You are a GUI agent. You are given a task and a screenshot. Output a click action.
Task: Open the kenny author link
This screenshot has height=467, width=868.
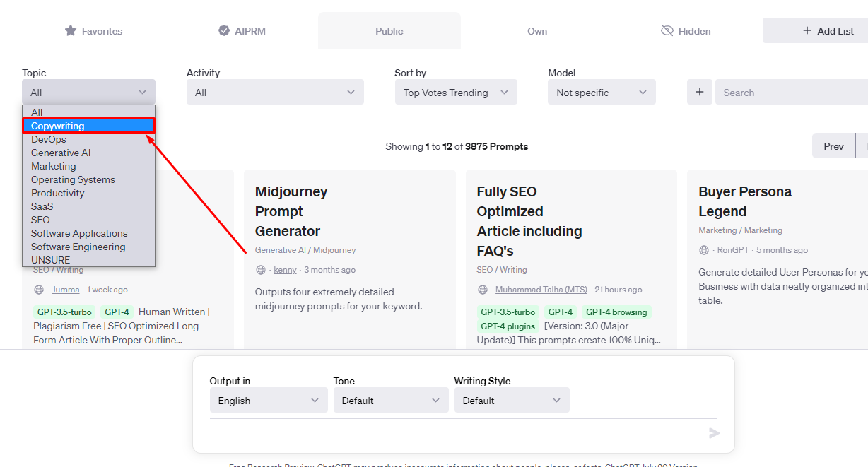[285, 270]
